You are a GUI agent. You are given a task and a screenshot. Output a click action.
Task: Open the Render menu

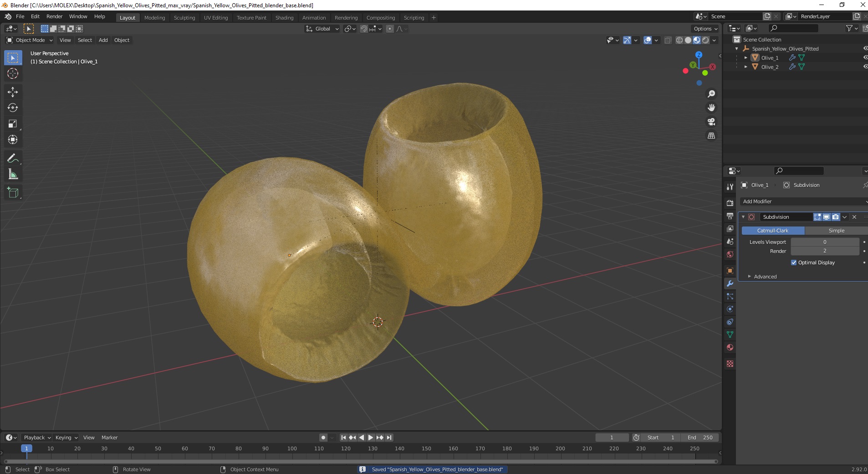(x=54, y=16)
